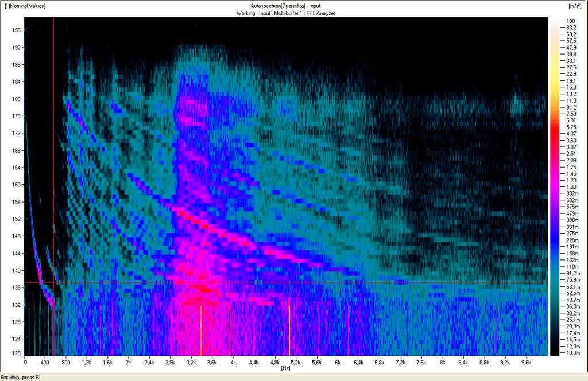Click color scale value 33,1
Viewport: 588px width, 381px height.
pyautogui.click(x=571, y=61)
